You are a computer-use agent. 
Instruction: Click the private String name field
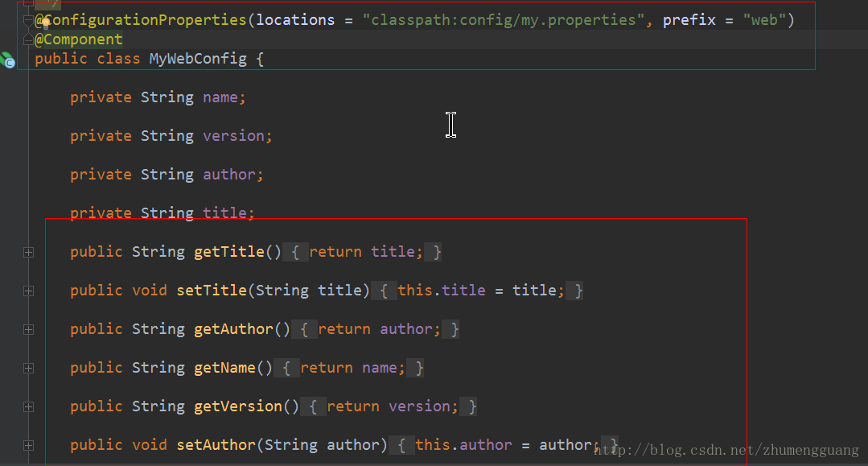pos(158,97)
